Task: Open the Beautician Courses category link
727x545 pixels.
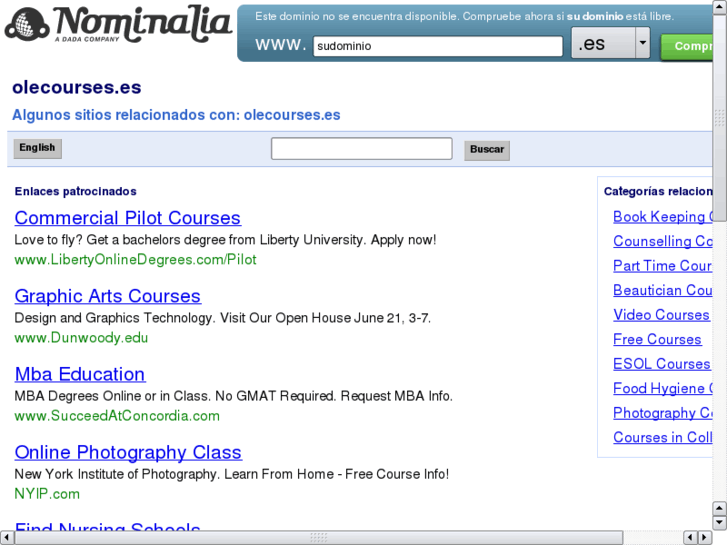Action: pyautogui.click(x=663, y=291)
